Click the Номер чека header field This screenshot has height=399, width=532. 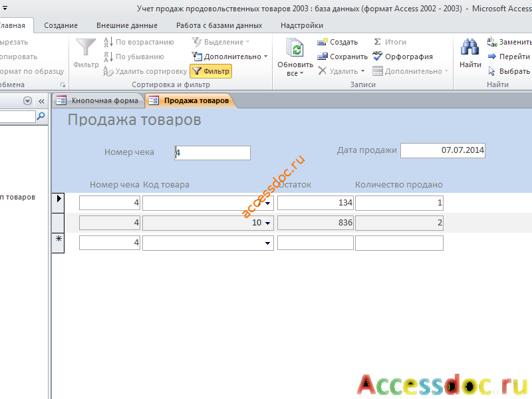[x=212, y=153]
